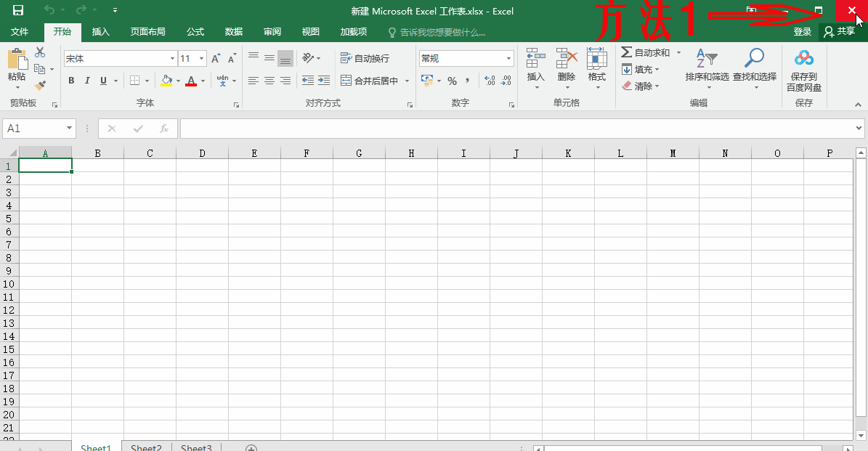Click the wén phonetic guide icon
Screen dimensions: 868x451
tap(222, 81)
